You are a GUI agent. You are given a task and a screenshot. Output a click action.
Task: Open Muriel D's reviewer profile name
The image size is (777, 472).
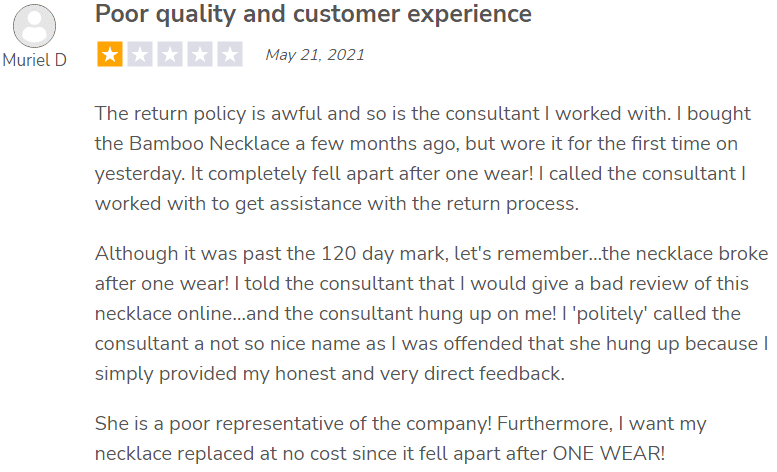click(x=34, y=60)
